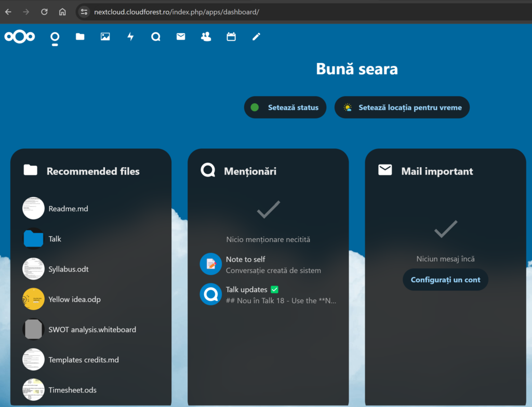Open the Activity lightning bolt icon
This screenshot has height=407, width=532.
[130, 37]
